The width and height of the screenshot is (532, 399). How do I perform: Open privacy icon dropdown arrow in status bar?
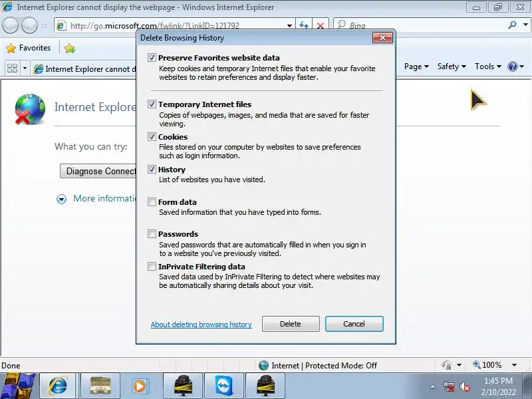pos(459,365)
